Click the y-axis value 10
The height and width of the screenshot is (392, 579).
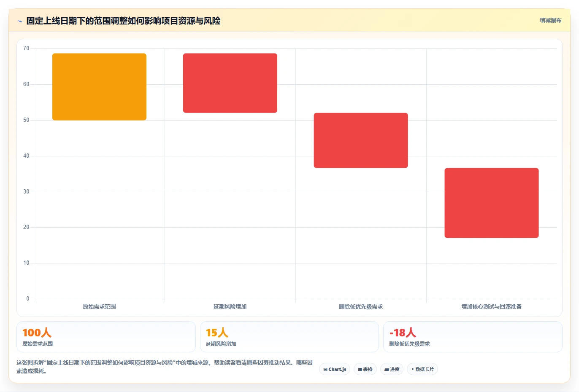coord(26,263)
